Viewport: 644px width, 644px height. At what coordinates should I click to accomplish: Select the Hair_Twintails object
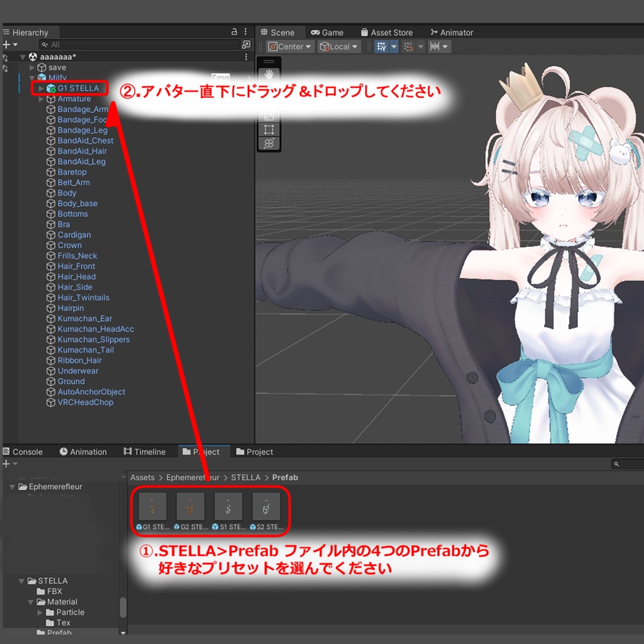pyautogui.click(x=84, y=297)
